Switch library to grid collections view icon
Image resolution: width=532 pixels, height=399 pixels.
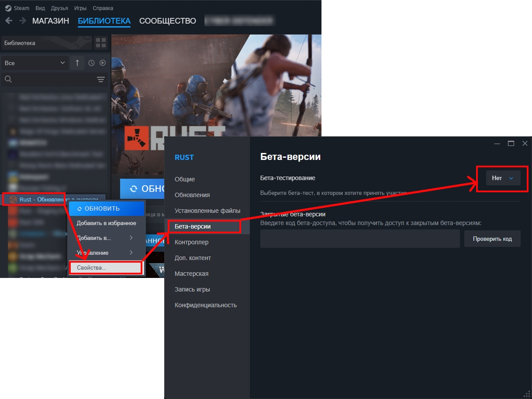click(x=101, y=43)
